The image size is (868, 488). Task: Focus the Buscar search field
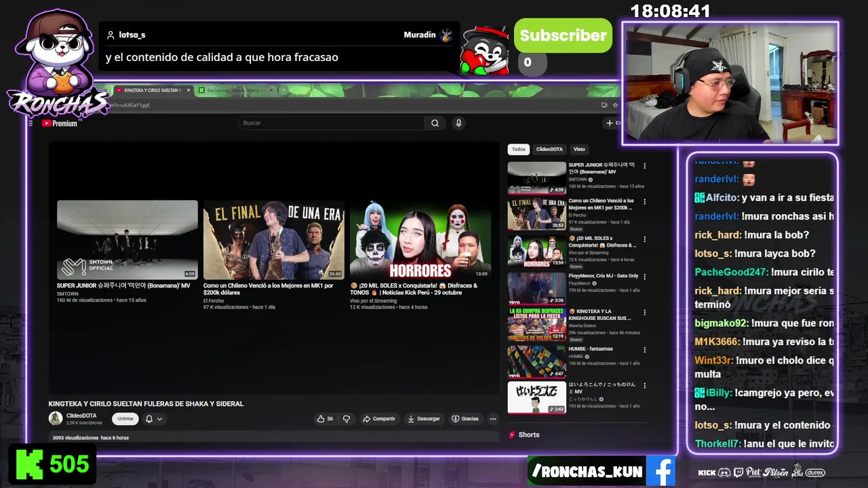coord(331,123)
